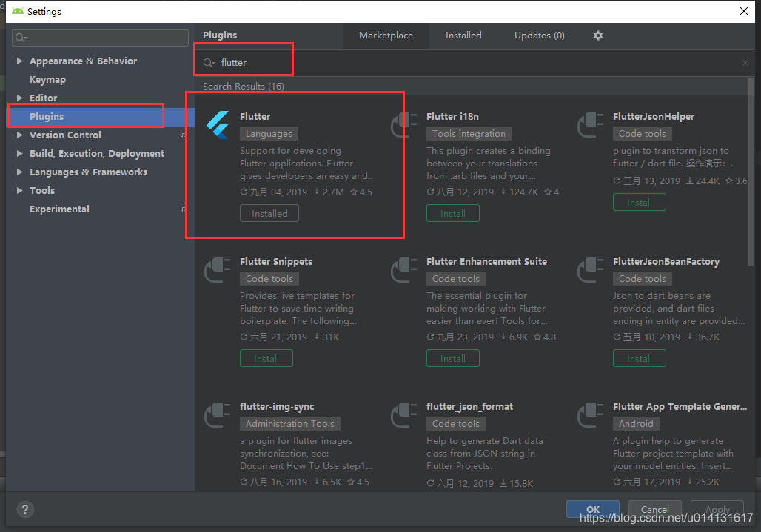This screenshot has height=532, width=761.
Task: Install the Flutter i18n plugin
Action: click(453, 213)
